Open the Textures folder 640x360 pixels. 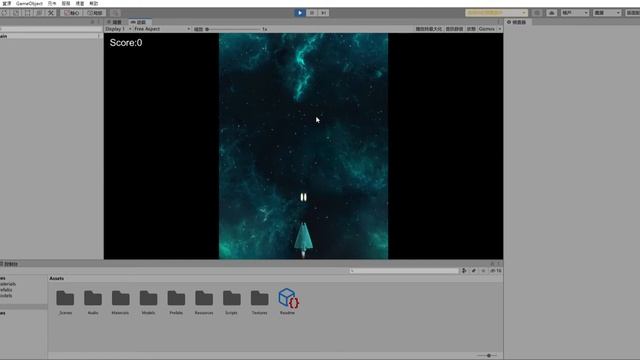pyautogui.click(x=259, y=302)
